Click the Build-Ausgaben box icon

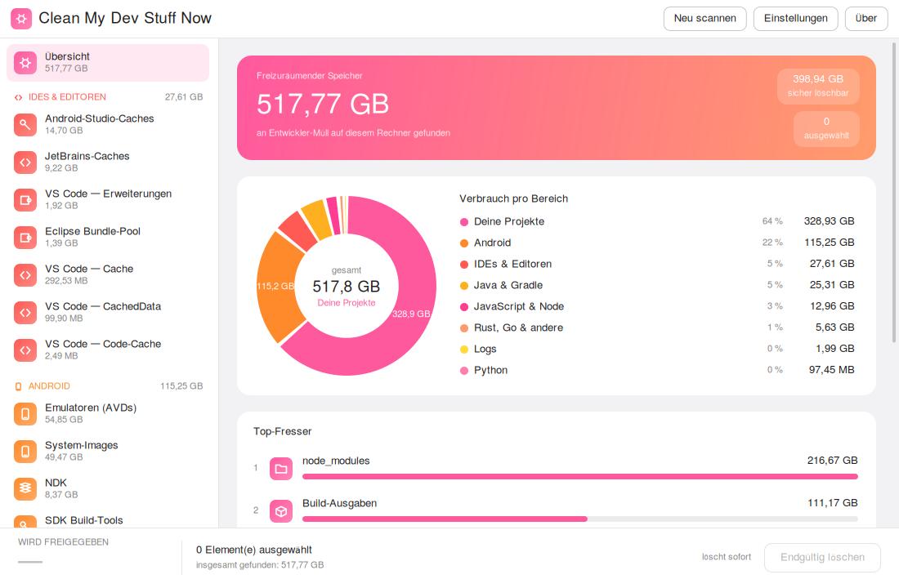coord(281,511)
